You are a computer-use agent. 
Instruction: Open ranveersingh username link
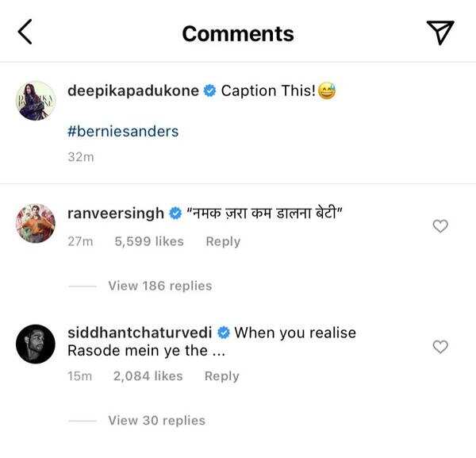tap(117, 214)
